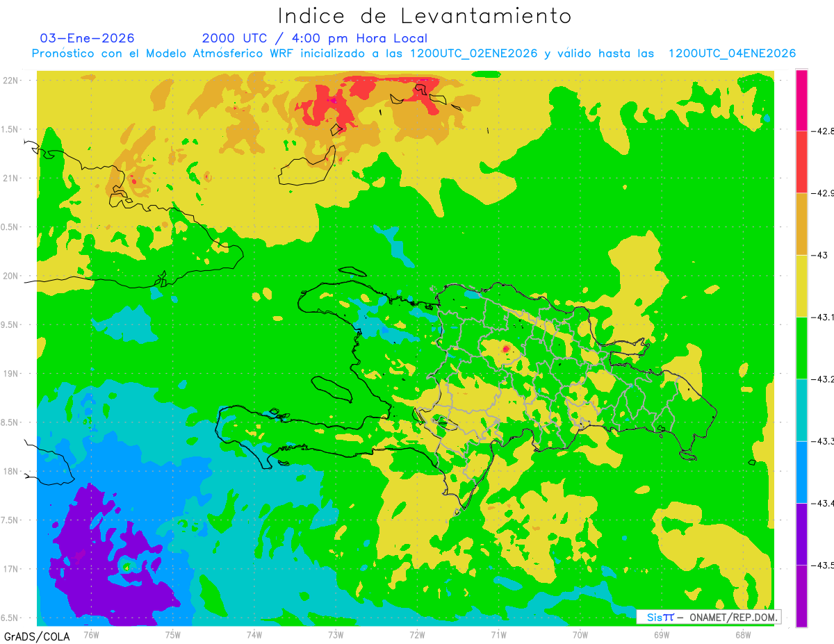Click the "22N" latitude axis label
The image size is (834, 644).
click(10, 80)
